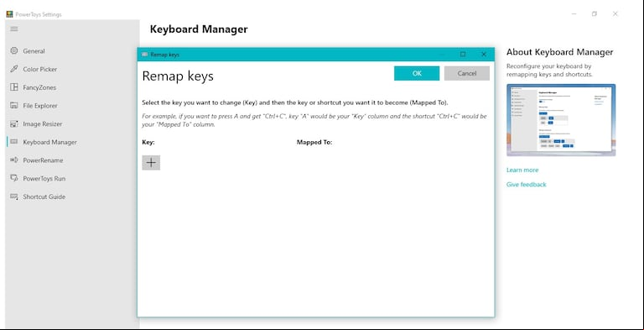Click the PowerRename icon
Viewport: 644px width, 330px height.
pos(14,160)
